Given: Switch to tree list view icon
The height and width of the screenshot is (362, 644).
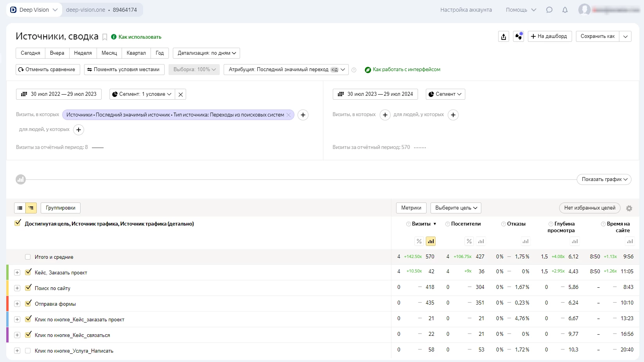Looking at the screenshot, I should pos(31,208).
